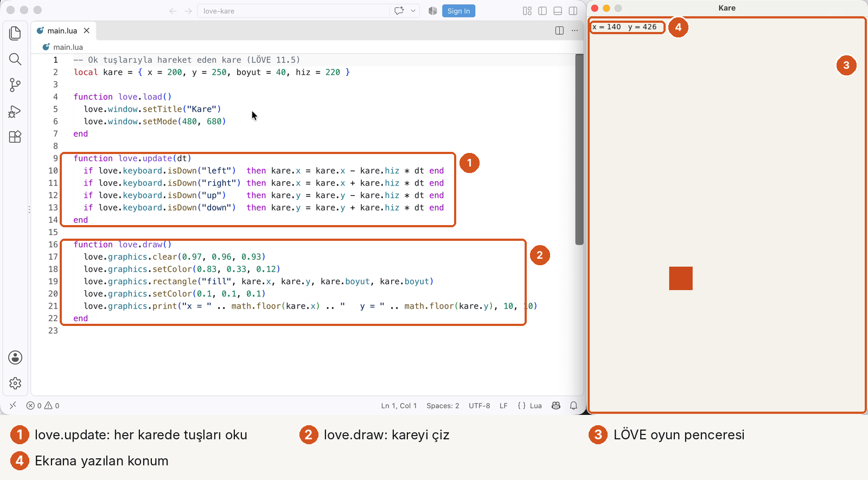Click the Sign In button
The height and width of the screenshot is (480, 868).
point(458,11)
